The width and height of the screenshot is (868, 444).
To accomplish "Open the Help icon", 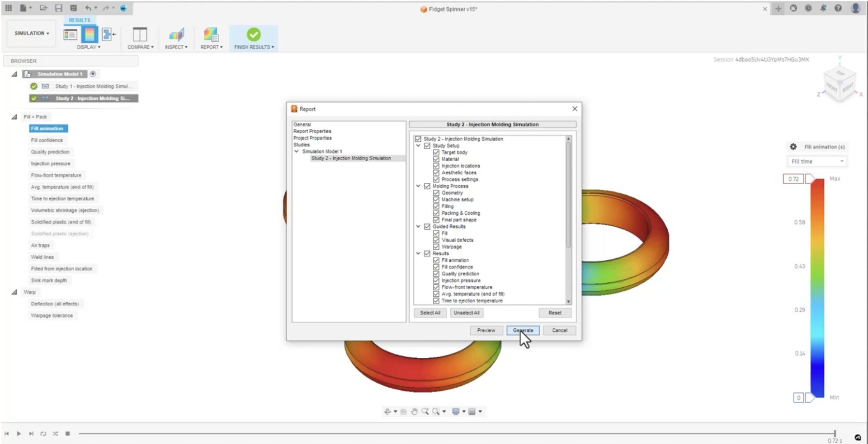I will coord(838,8).
